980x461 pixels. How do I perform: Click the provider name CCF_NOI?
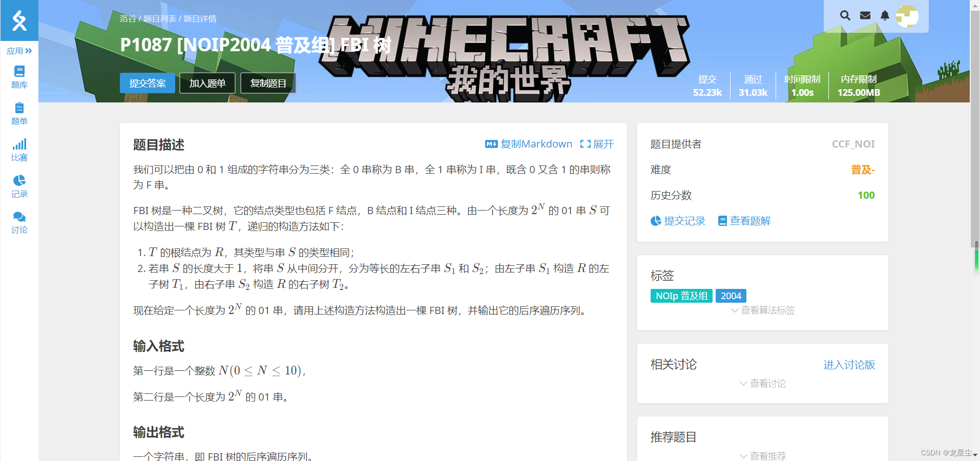point(853,144)
